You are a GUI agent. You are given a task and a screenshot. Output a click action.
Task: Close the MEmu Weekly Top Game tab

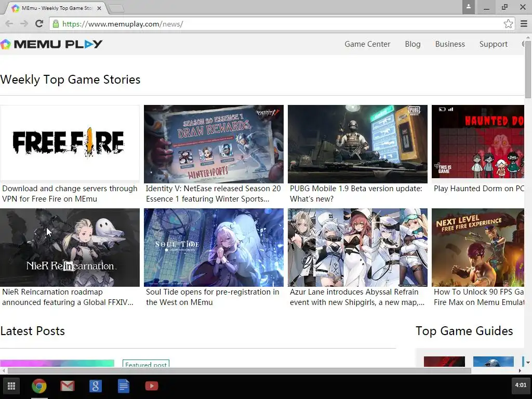pyautogui.click(x=99, y=8)
